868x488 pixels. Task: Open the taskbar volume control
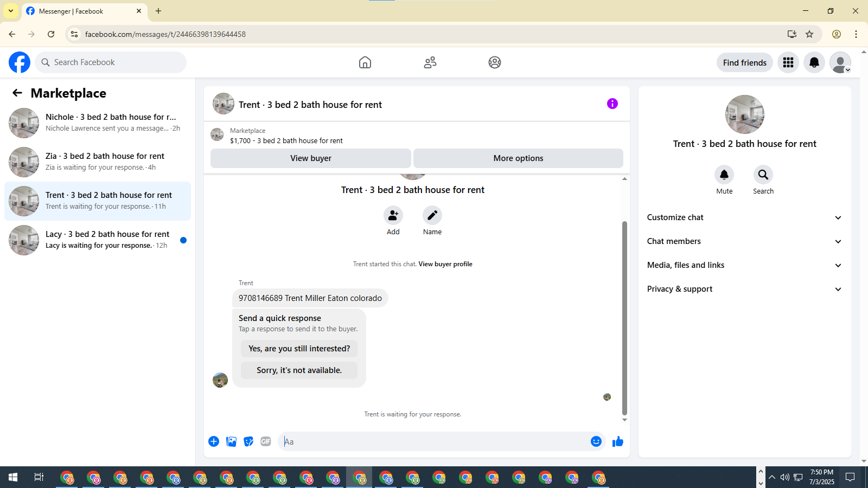pos(784,477)
